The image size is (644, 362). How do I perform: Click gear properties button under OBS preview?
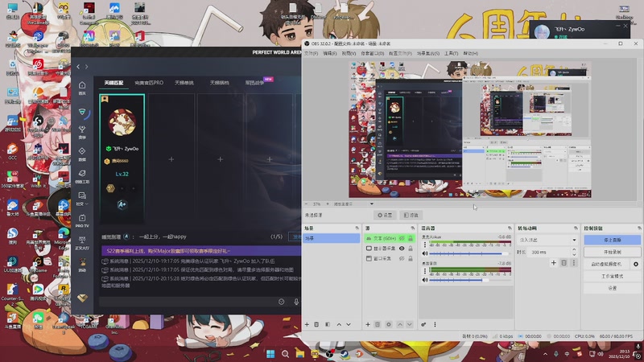pos(385,215)
